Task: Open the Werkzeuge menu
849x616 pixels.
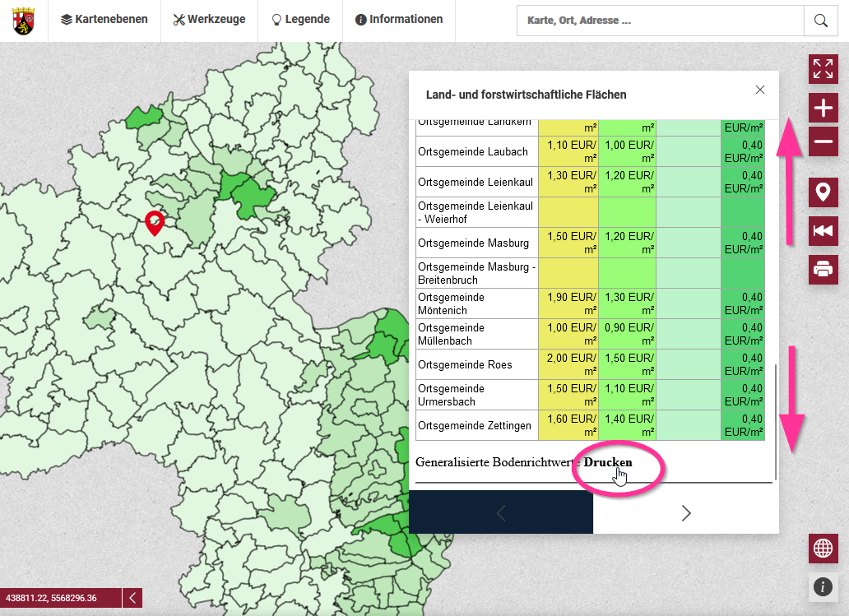Action: tap(209, 20)
